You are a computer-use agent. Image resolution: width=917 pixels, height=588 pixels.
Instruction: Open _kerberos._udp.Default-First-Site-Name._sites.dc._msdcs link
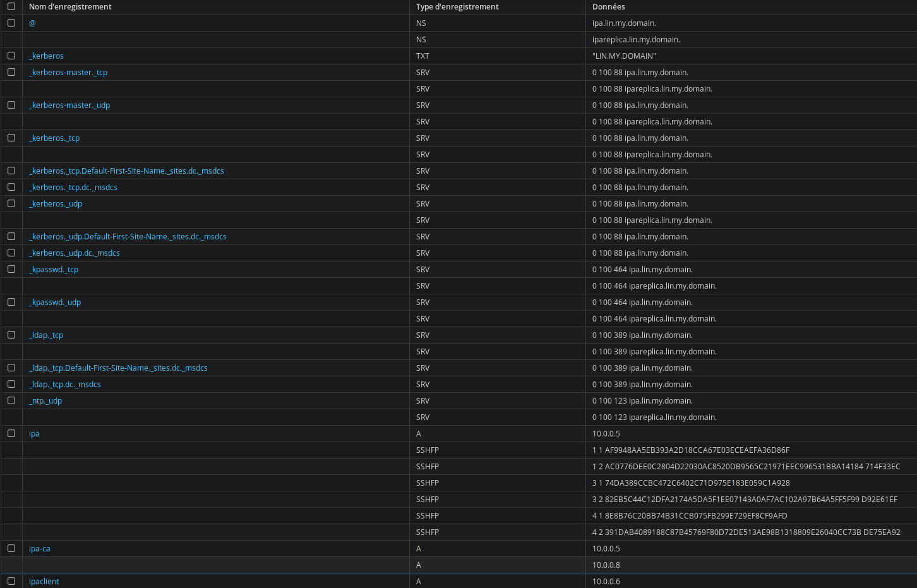click(x=128, y=236)
